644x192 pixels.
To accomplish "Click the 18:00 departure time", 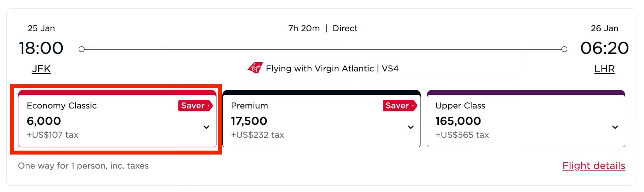I will coord(41,48).
